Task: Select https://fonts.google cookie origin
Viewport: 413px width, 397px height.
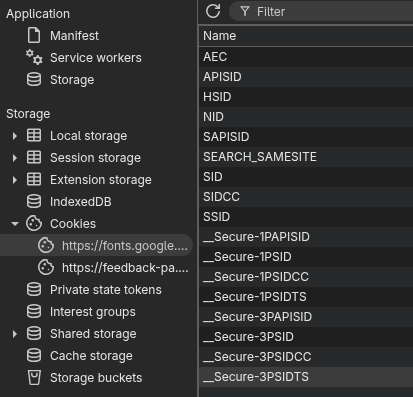Action: tap(125, 246)
